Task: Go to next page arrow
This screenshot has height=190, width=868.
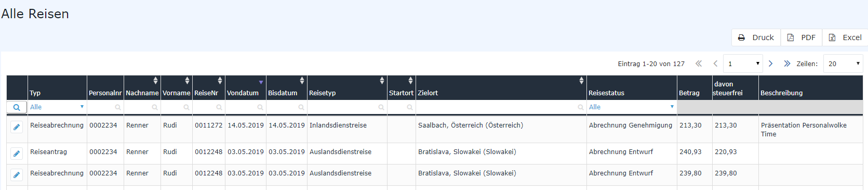Action: (770, 64)
